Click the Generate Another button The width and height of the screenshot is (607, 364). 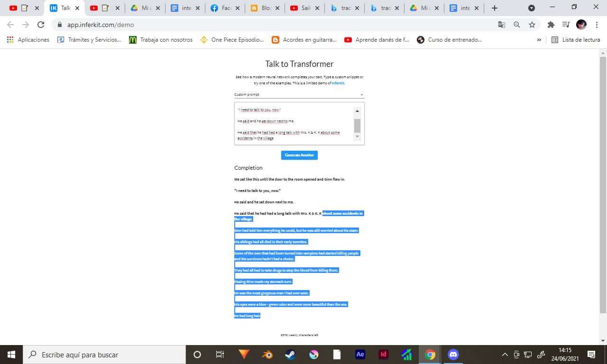(299, 155)
